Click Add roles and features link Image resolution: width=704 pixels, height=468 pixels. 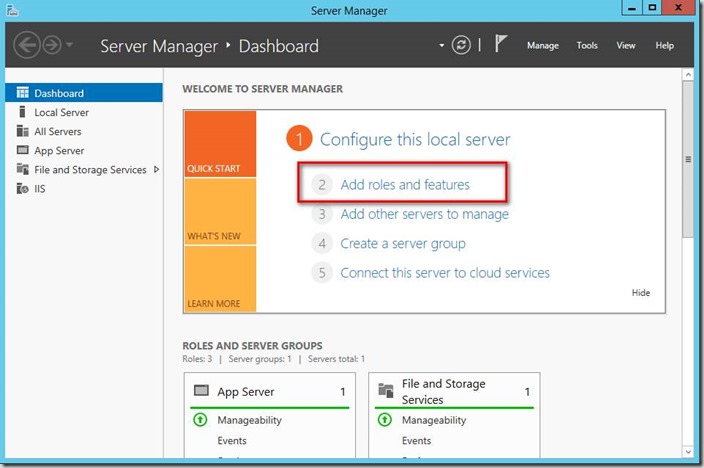click(x=404, y=185)
